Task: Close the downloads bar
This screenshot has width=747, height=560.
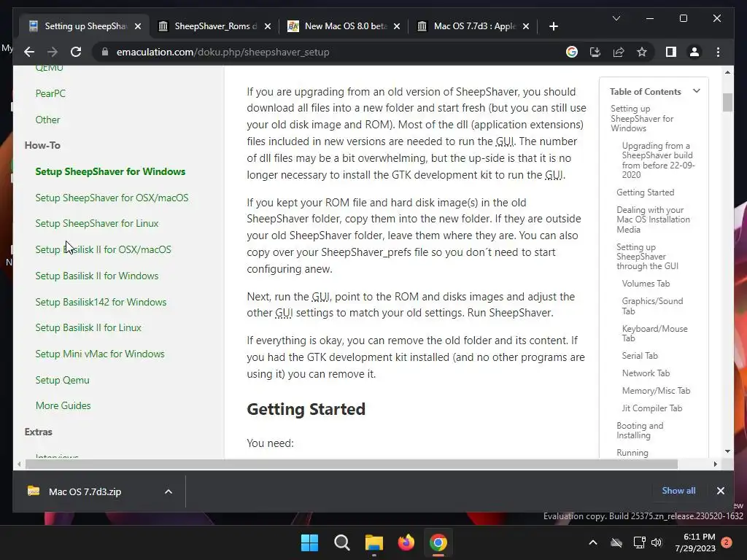Action: [720, 491]
